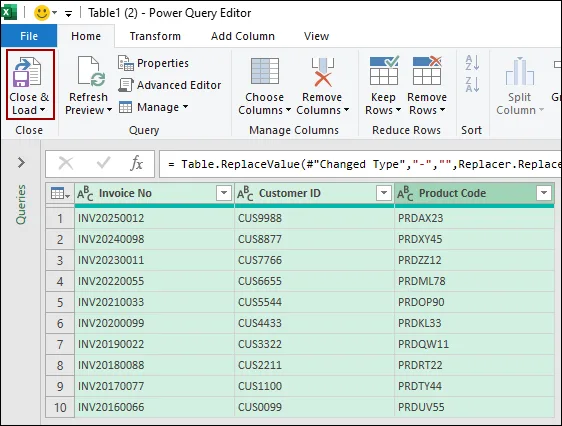
Task: Switch to the View tab
Action: click(316, 36)
